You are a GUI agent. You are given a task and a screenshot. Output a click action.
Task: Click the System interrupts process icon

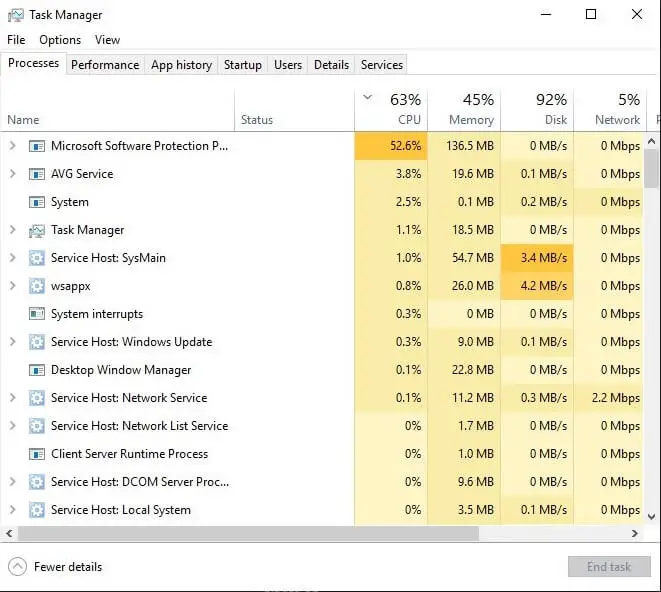37,314
